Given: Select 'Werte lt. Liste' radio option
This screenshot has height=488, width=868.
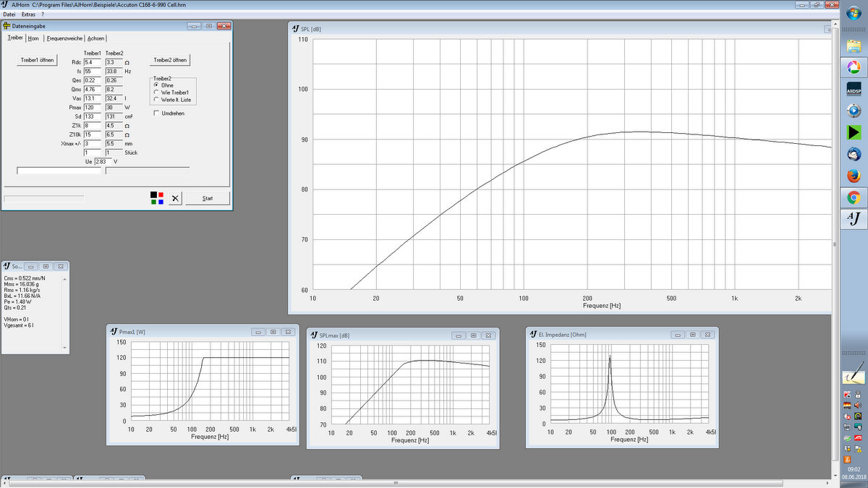Looking at the screenshot, I should tap(157, 100).
